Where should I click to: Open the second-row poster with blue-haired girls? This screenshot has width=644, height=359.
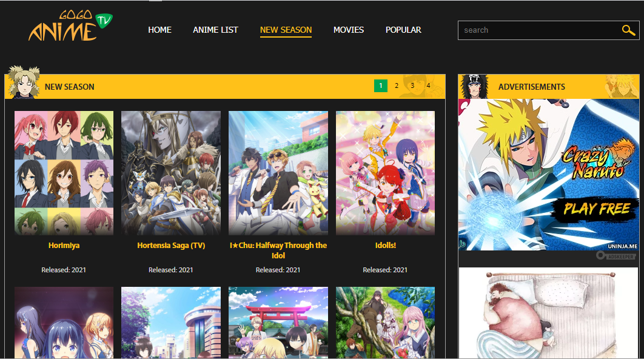pyautogui.click(x=64, y=323)
